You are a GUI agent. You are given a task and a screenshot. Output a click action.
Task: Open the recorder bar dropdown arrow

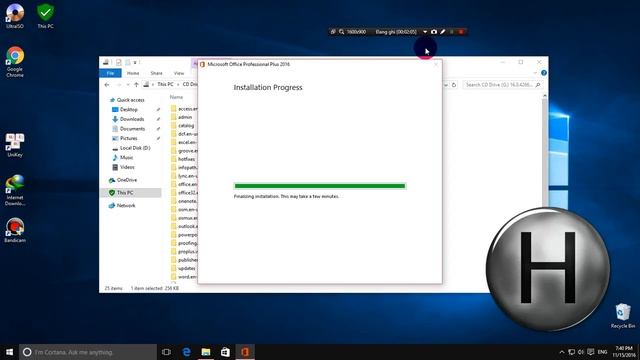[x=425, y=32]
